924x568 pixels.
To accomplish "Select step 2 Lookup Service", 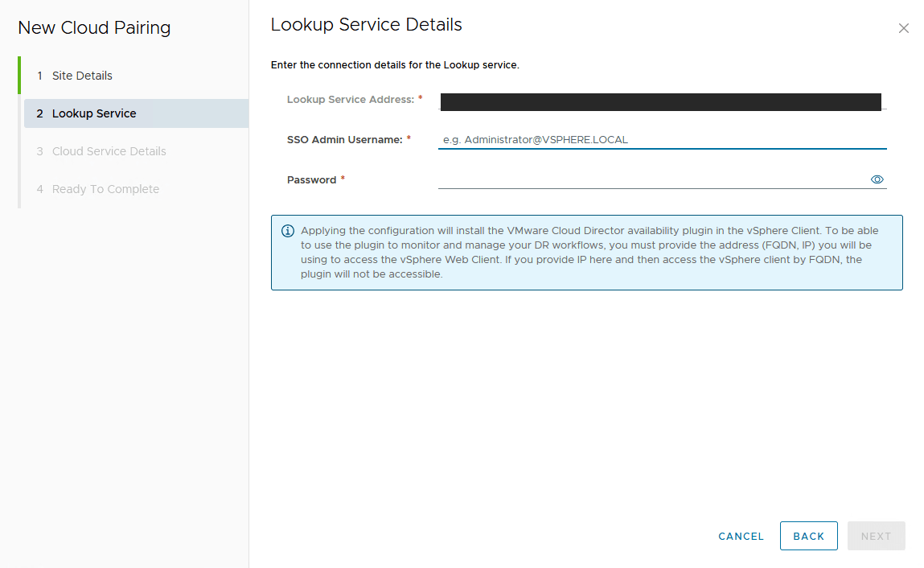I will click(136, 113).
